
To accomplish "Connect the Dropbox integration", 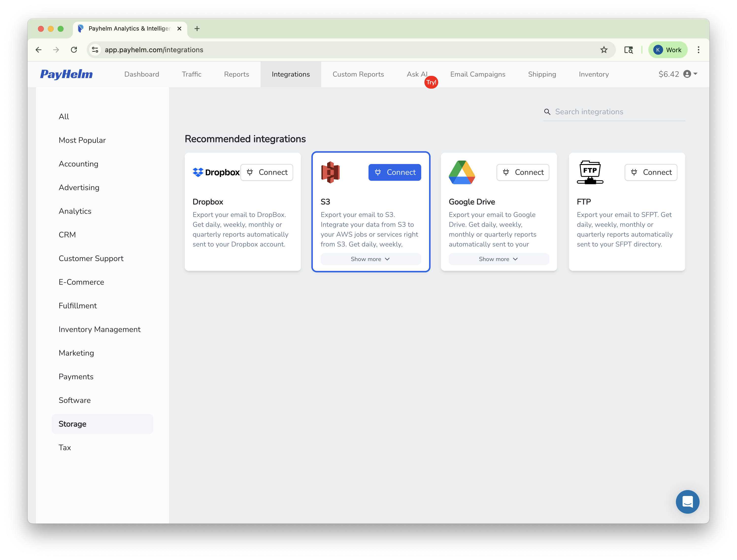I will [267, 172].
